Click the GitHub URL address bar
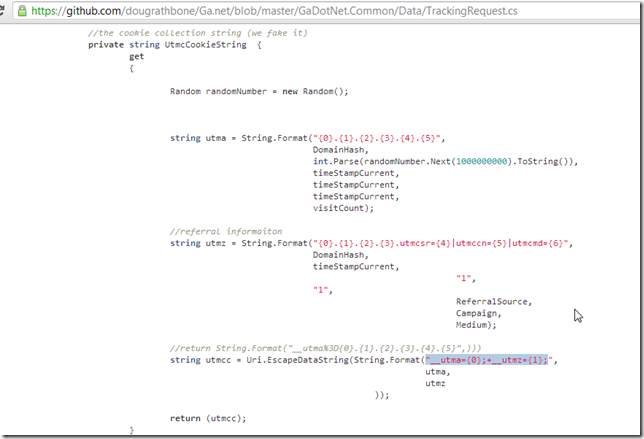The height and width of the screenshot is (439, 644). click(327, 10)
